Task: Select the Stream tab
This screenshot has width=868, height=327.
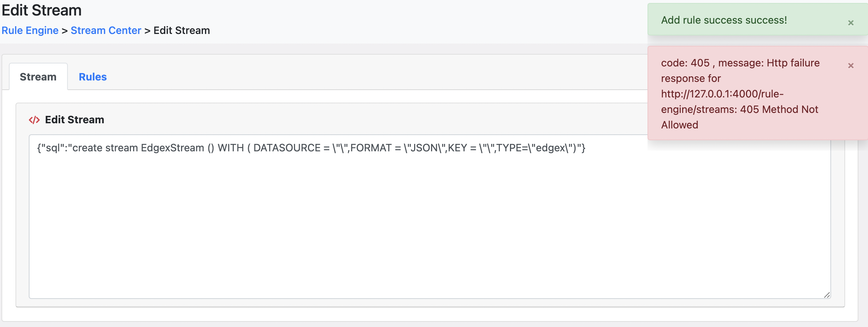Action: coord(38,76)
